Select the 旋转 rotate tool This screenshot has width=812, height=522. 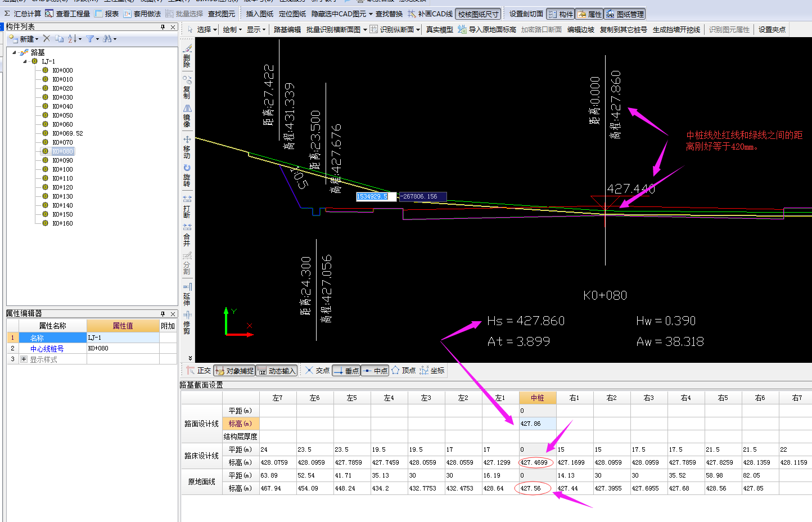click(187, 175)
